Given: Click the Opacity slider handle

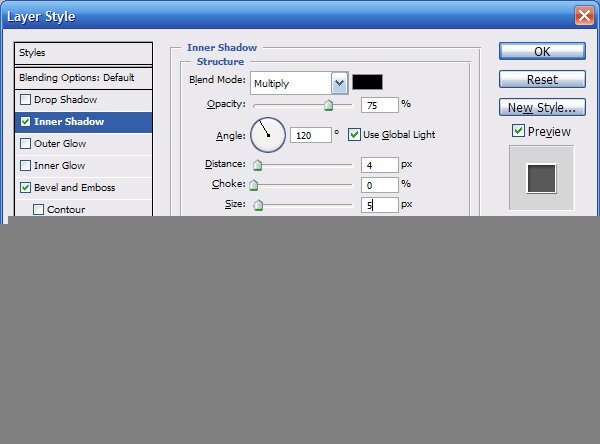Looking at the screenshot, I should [x=328, y=105].
